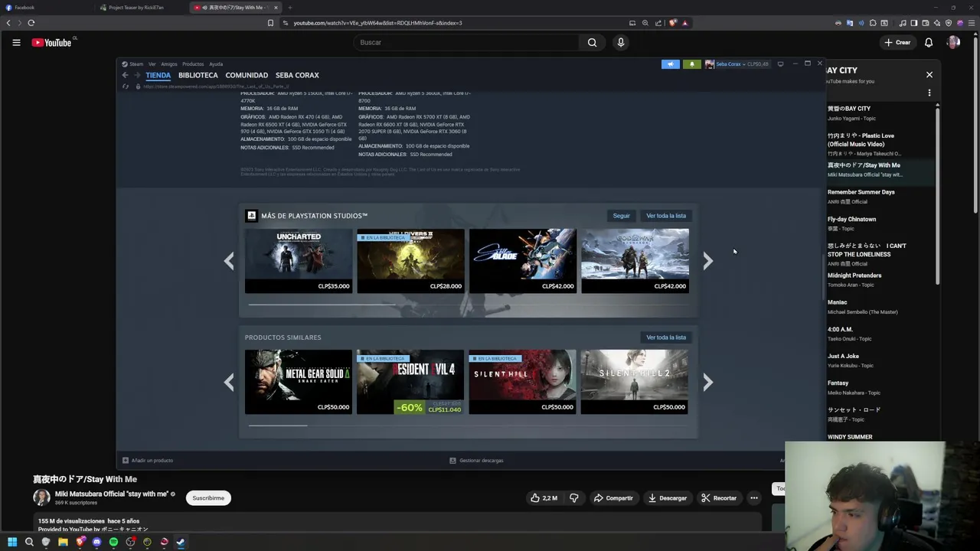Open the Stellar Blade game card
980x551 pixels.
(x=523, y=261)
